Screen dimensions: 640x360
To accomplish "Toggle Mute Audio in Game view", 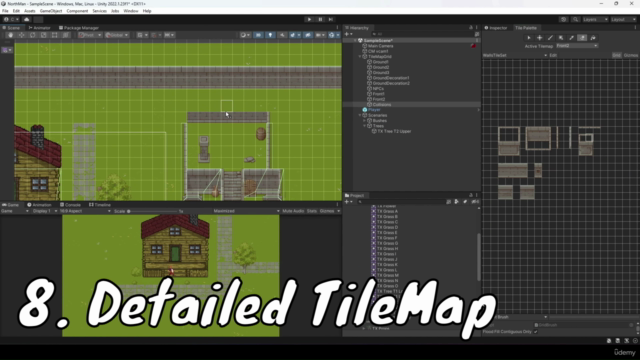I will (x=293, y=211).
